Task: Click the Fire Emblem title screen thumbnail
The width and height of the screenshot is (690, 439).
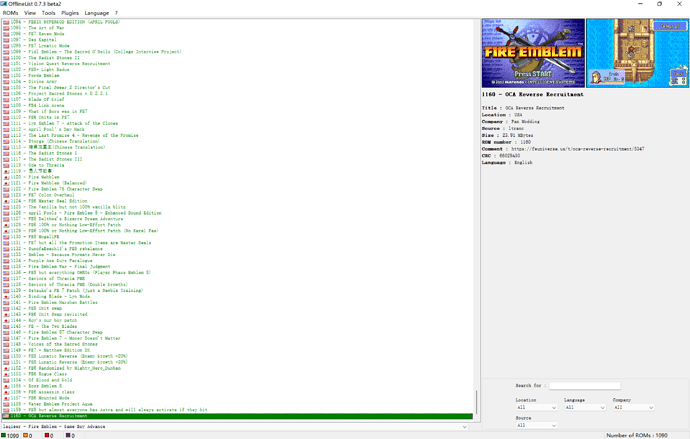Action: point(533,53)
